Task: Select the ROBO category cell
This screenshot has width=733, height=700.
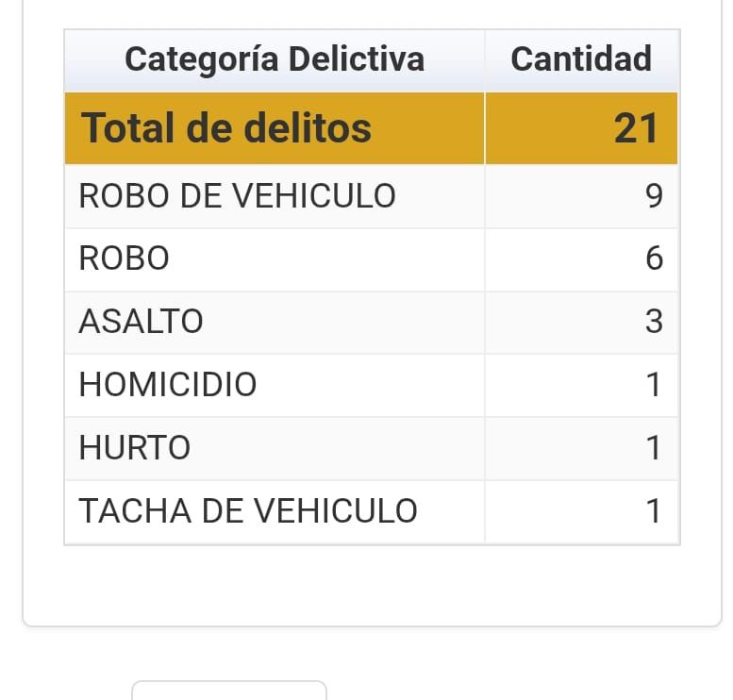Action: 125,259
